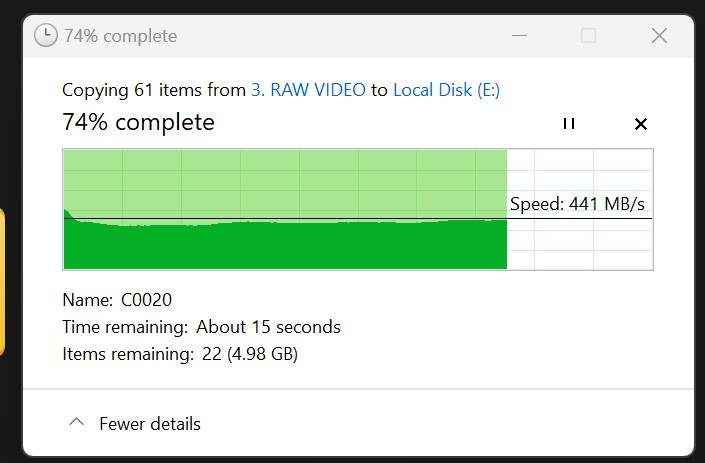Close the copy progress window
The width and height of the screenshot is (705, 463).
point(660,36)
